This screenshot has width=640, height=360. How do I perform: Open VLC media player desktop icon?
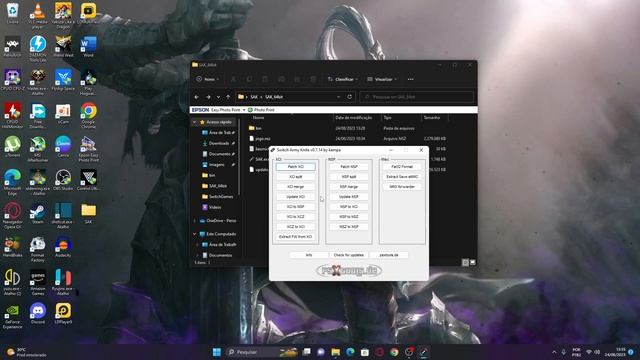[38, 15]
